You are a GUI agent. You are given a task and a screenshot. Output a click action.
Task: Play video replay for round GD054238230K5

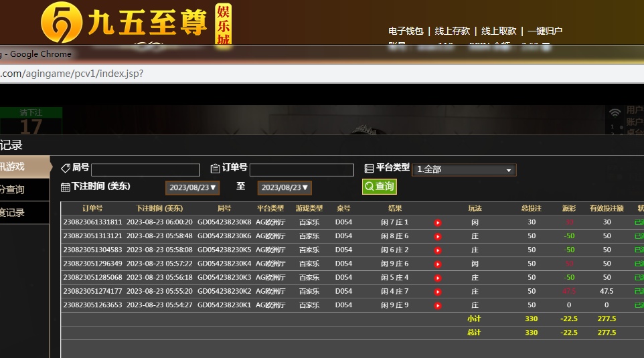tap(438, 250)
